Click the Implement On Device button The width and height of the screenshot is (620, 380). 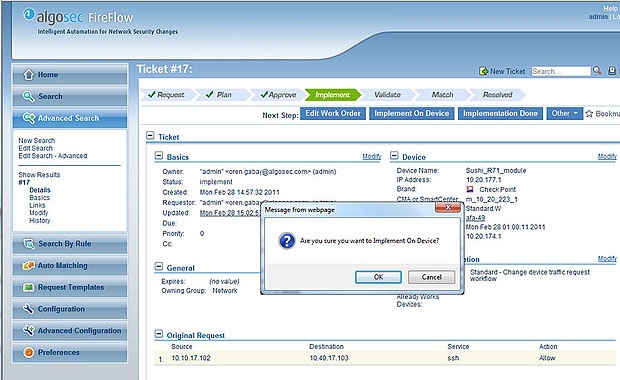412,113
